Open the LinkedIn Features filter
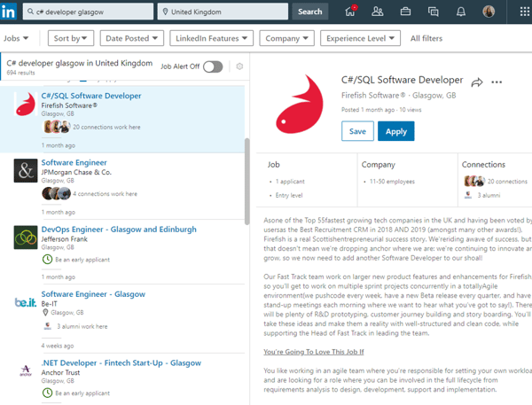Screen dimensions: 532x405 click(x=211, y=38)
